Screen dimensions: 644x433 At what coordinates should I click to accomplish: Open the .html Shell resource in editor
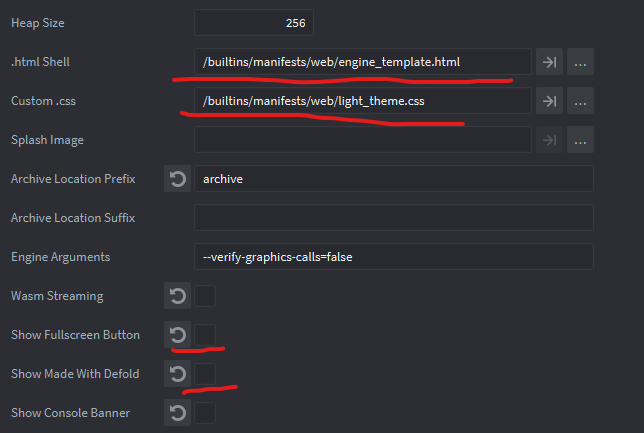tap(549, 62)
